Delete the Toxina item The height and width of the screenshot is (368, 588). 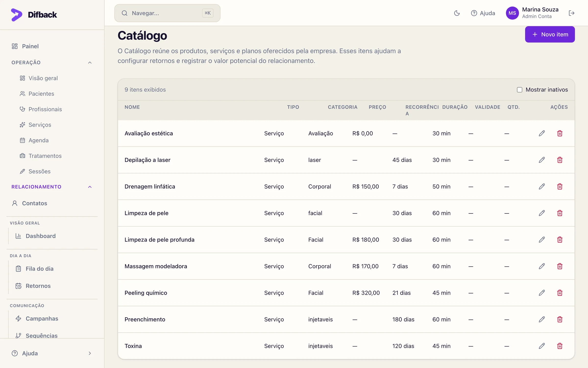pyautogui.click(x=560, y=346)
